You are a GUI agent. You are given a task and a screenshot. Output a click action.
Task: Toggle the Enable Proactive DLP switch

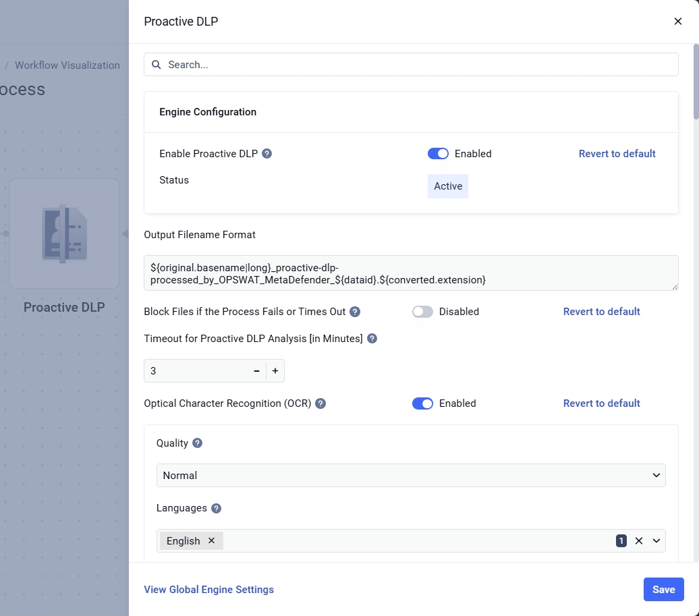click(438, 154)
